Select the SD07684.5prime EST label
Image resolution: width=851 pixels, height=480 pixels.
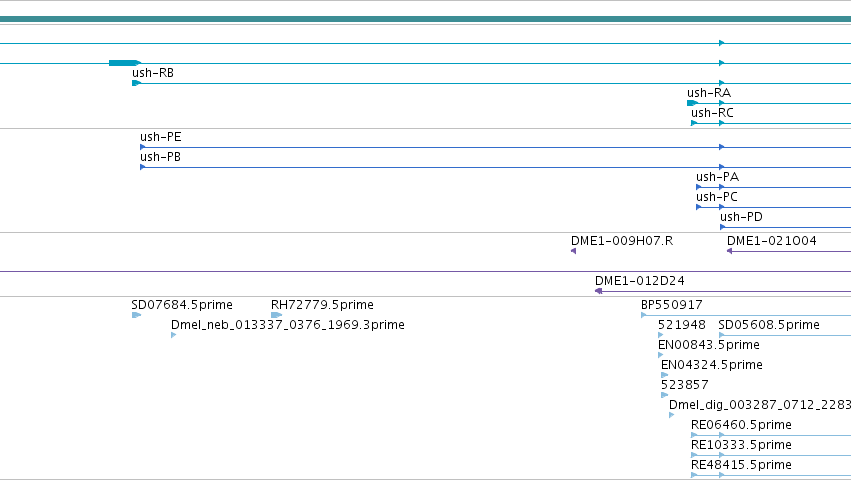point(182,305)
